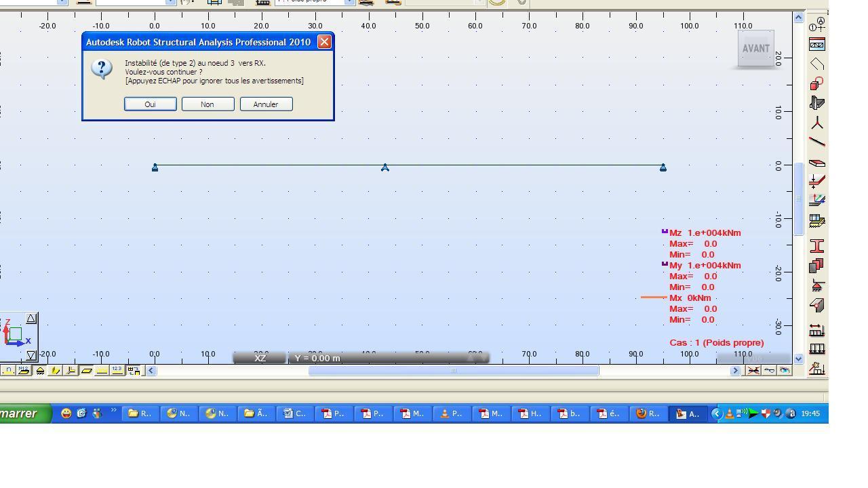Click the middle support node of beam
This screenshot has width=868, height=488.
coord(385,167)
